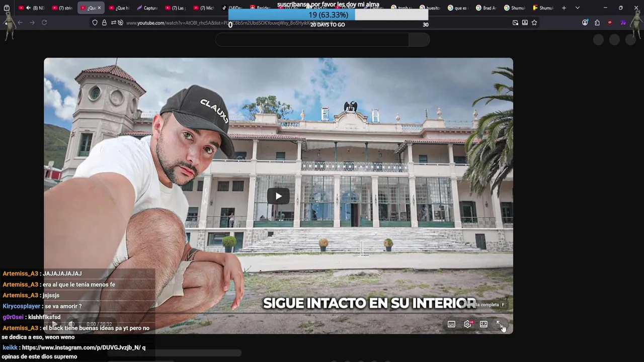The width and height of the screenshot is (644, 362).
Task: Switch to the '(7) strin' YouTube tab
Action: [62, 8]
